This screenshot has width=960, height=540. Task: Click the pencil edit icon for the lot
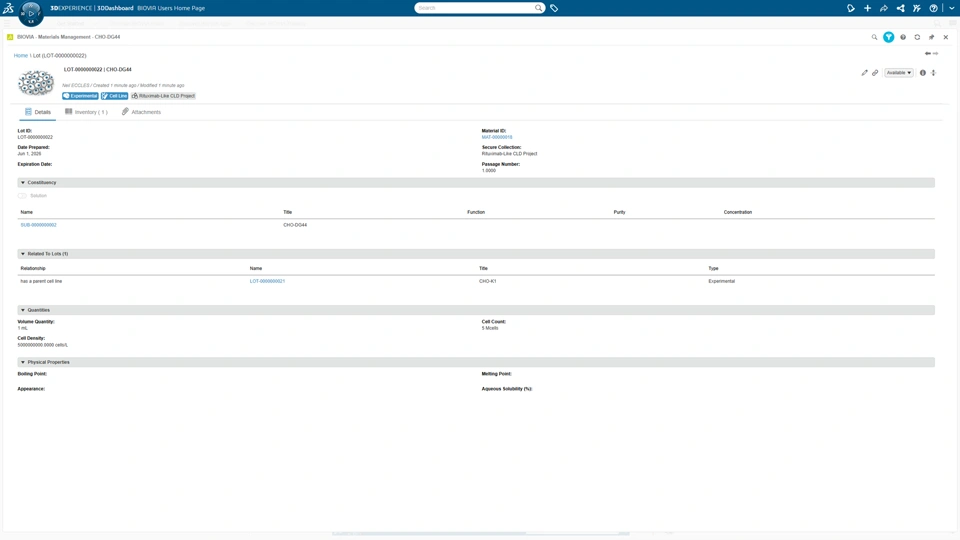(x=864, y=73)
